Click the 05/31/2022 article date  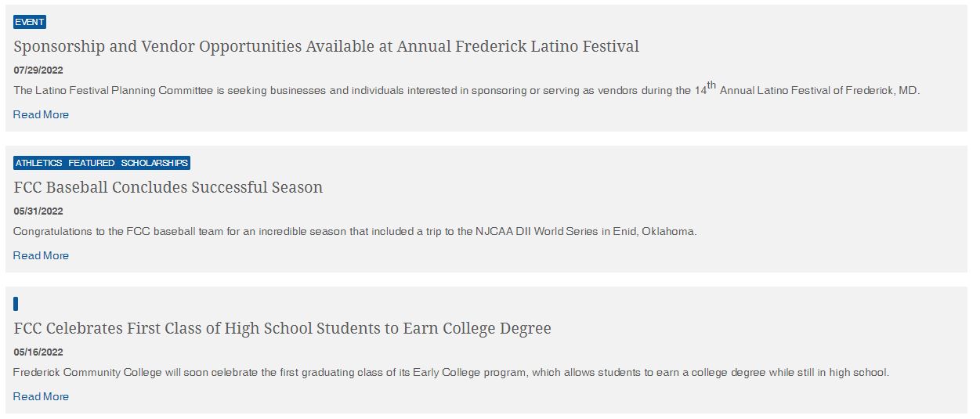pos(38,211)
